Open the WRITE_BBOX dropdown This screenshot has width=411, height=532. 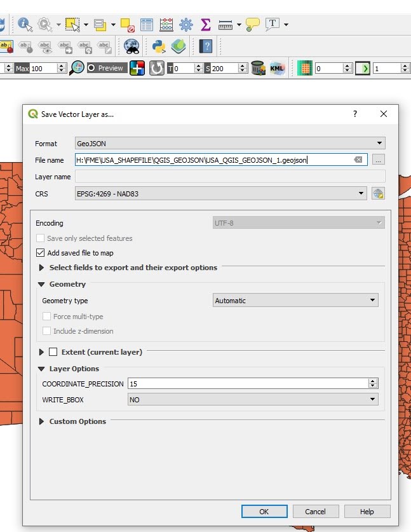click(x=252, y=400)
